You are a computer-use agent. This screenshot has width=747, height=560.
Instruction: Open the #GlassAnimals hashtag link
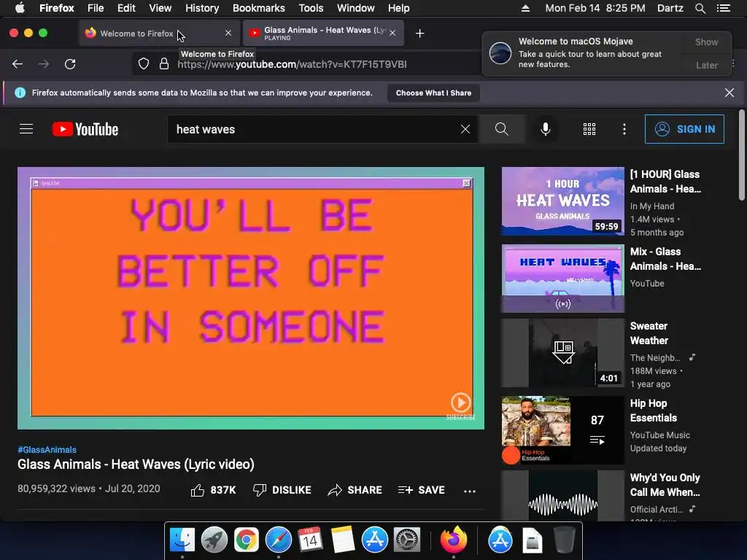point(47,449)
